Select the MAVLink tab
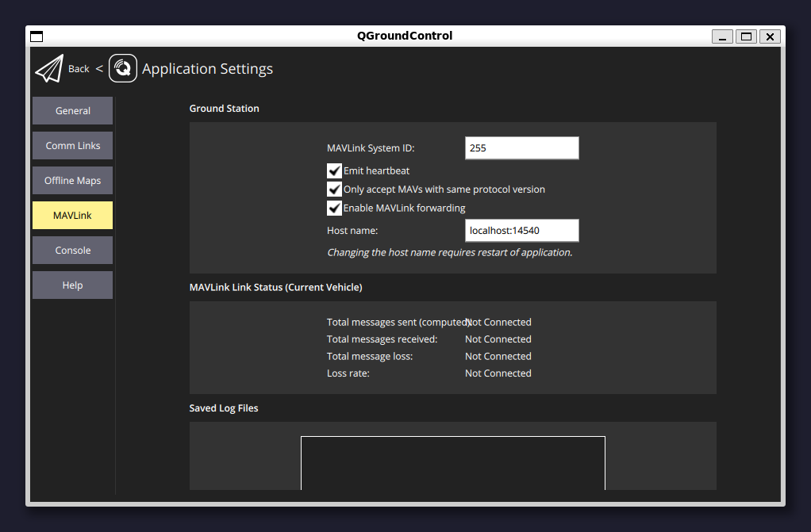The width and height of the screenshot is (811, 532). [x=72, y=215]
